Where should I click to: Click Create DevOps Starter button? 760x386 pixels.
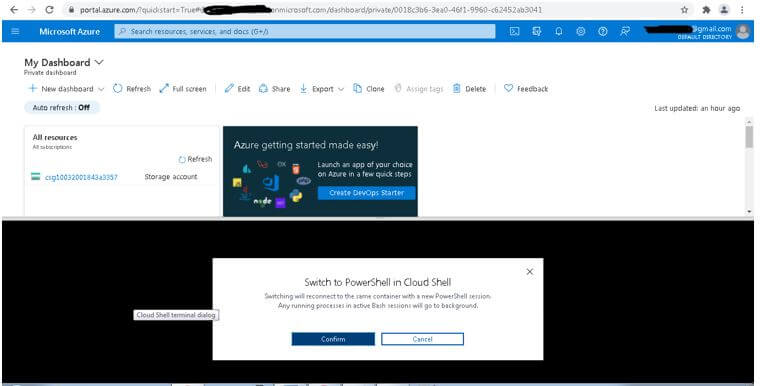point(366,193)
